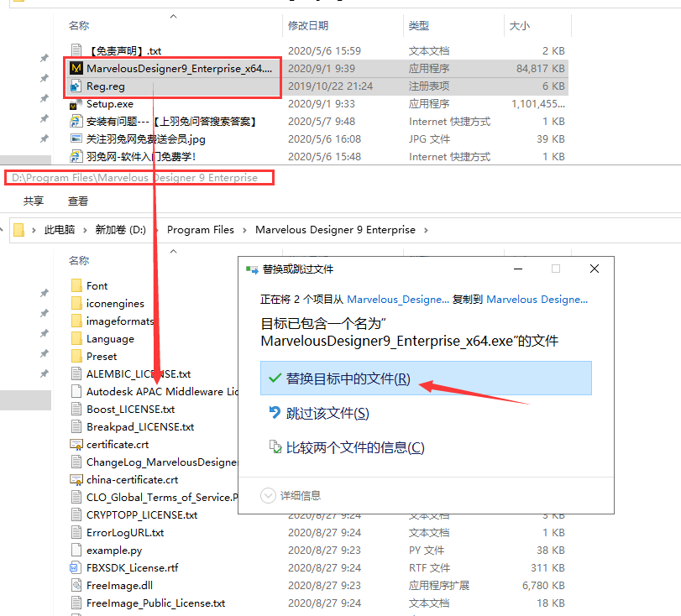Click the 注册表项 type cell
Viewport: 681px width, 616px height.
(428, 86)
